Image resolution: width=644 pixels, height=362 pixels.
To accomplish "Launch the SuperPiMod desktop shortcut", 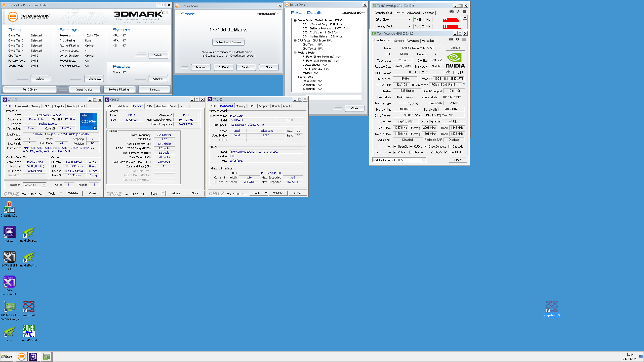I will tap(29, 333).
